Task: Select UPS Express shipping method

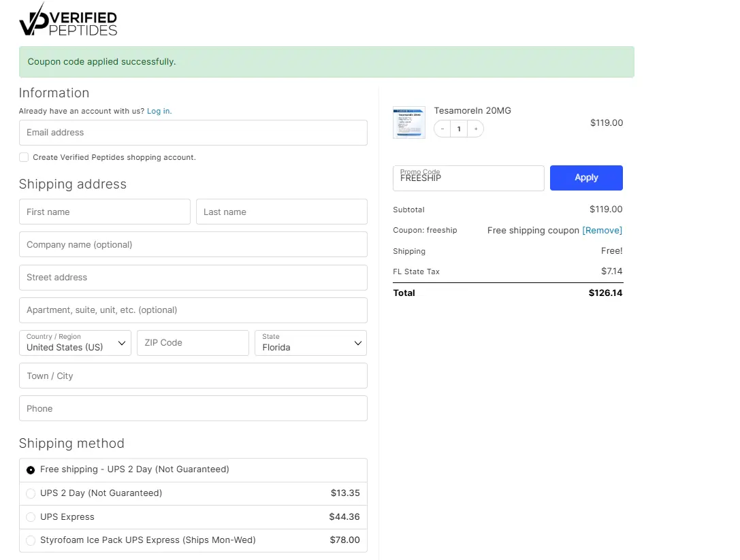Action: (x=31, y=517)
